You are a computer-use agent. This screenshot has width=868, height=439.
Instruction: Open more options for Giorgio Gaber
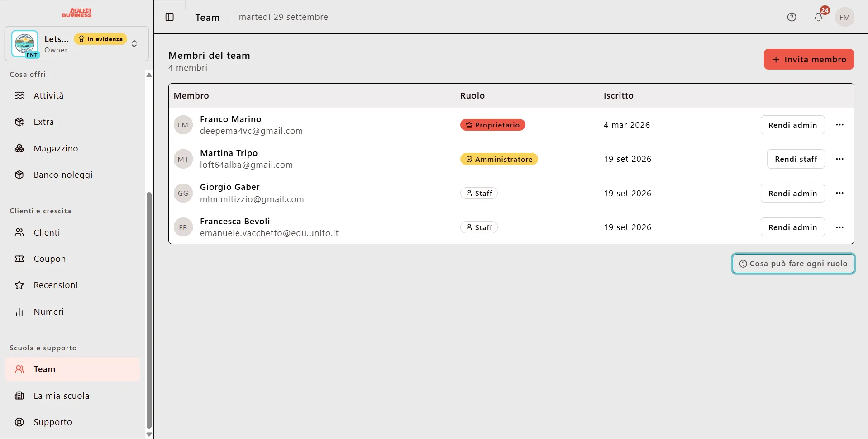(x=840, y=193)
